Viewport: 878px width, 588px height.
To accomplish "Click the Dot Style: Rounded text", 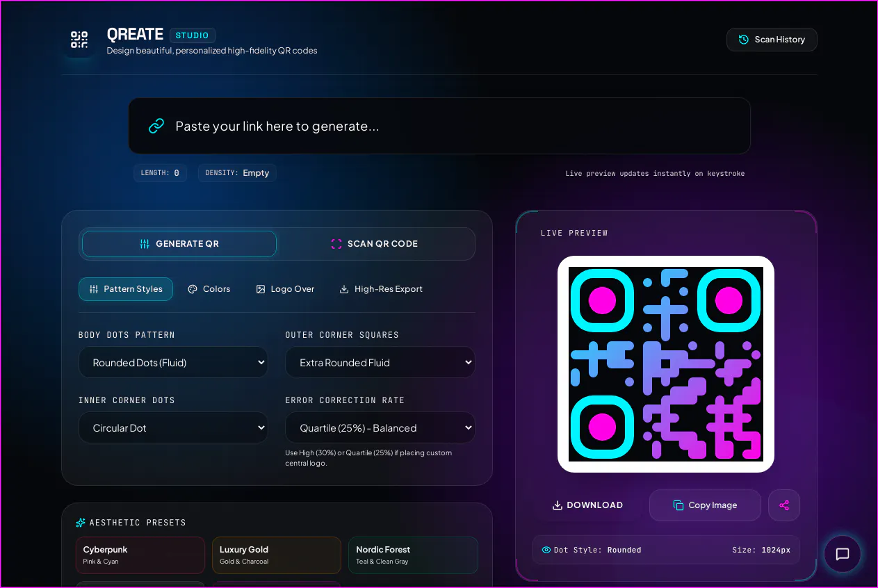I will [597, 550].
